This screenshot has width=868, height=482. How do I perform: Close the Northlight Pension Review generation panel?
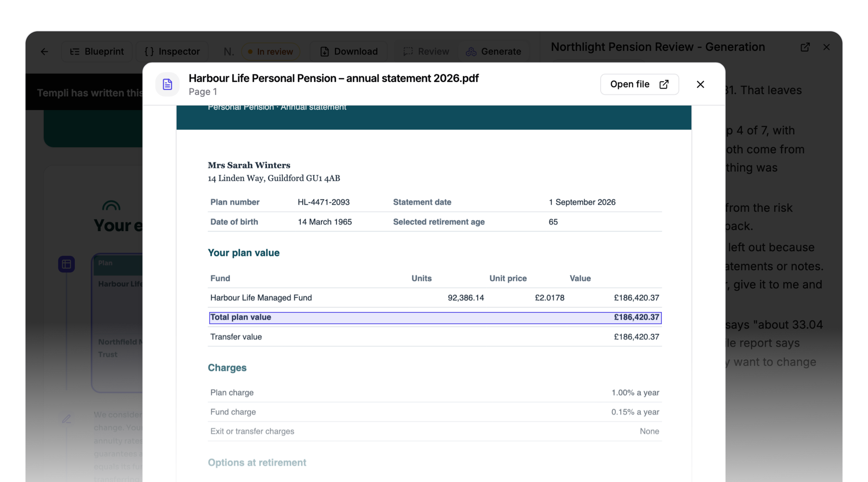coord(827,47)
